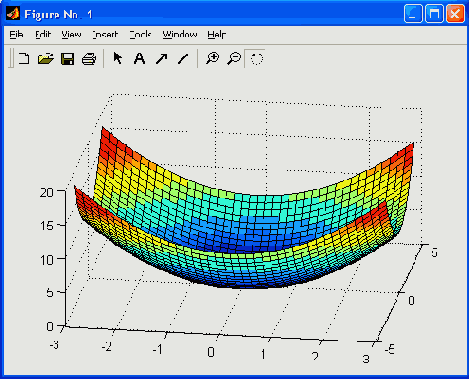Open the Tools menu
The height and width of the screenshot is (379, 469).
pyautogui.click(x=140, y=34)
